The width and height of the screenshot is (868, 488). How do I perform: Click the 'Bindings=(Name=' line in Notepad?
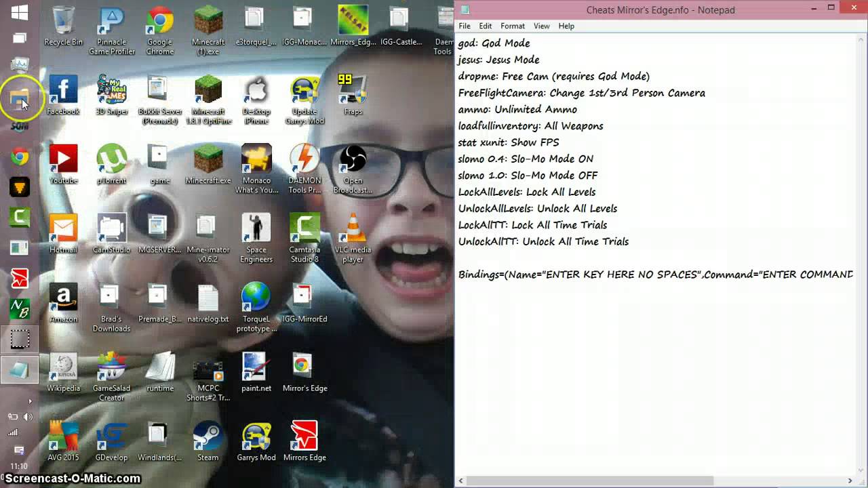click(655, 274)
